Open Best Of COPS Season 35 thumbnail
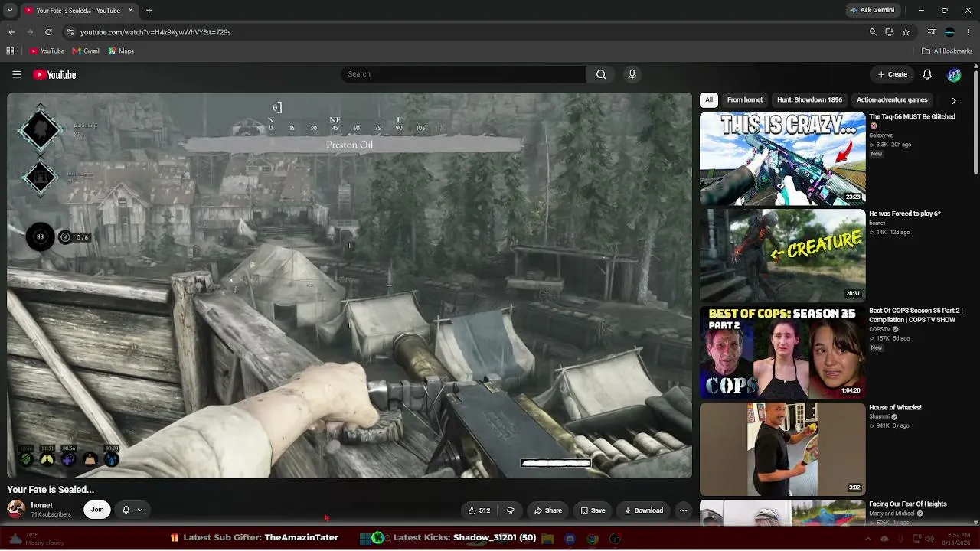980x551 pixels. tap(782, 353)
